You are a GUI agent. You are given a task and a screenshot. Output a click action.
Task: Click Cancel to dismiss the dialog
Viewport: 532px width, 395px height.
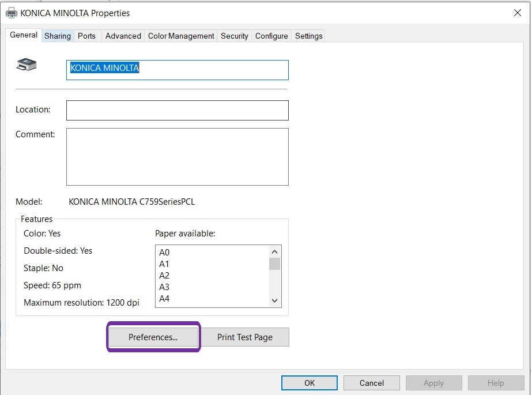[371, 382]
